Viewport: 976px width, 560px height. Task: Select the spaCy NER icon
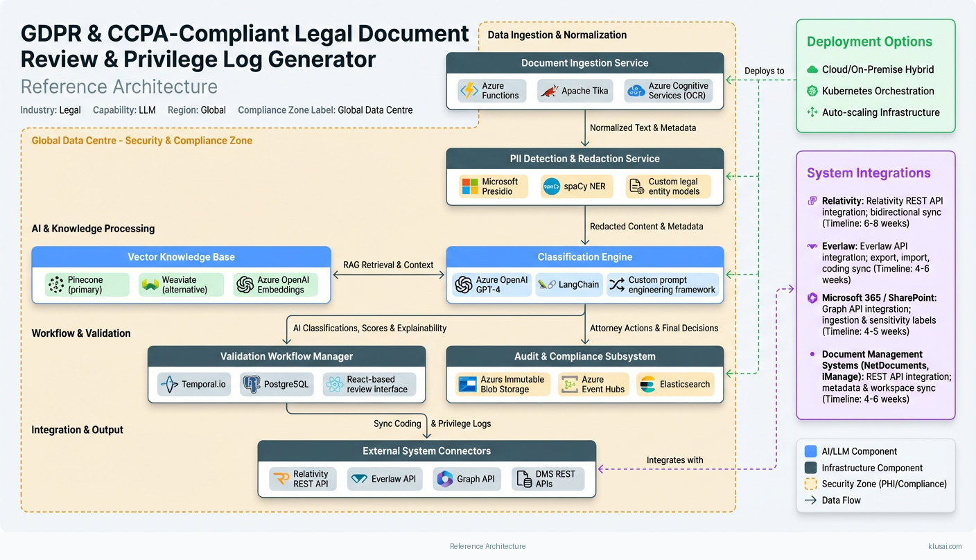(x=552, y=186)
